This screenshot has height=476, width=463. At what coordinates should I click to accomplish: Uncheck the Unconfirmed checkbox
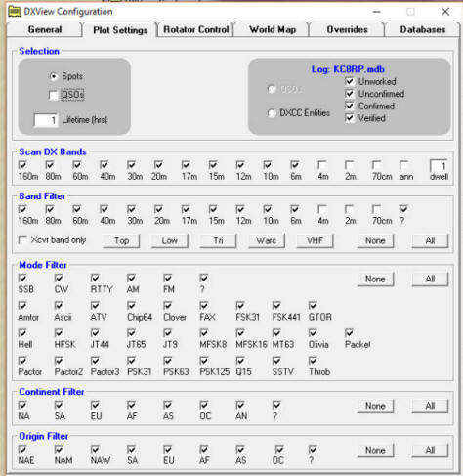coord(350,94)
